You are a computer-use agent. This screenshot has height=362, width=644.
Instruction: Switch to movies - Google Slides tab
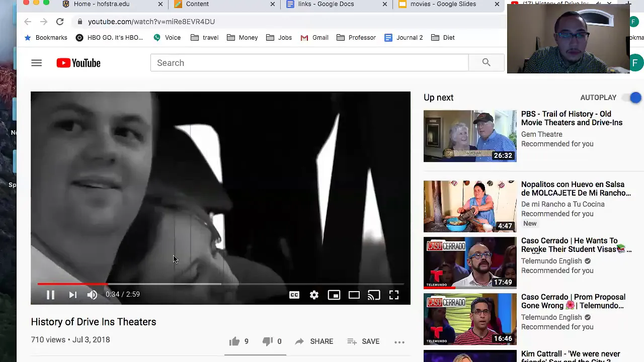[x=443, y=4]
